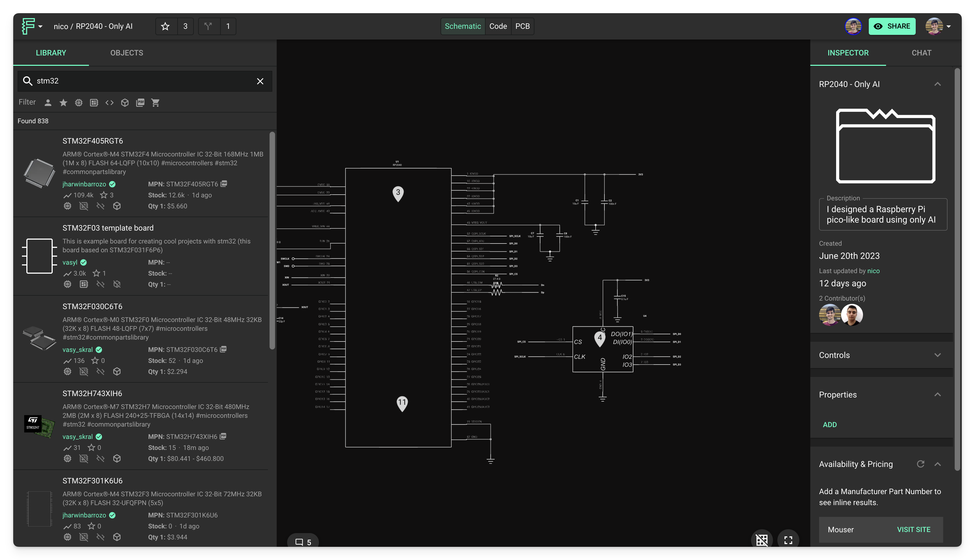This screenshot has width=975, height=560.
Task: Open the user account dropdown
Action: (x=938, y=26)
